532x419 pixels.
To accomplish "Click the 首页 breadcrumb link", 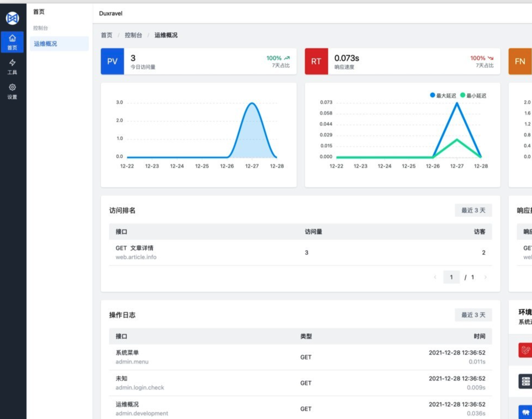I will click(x=107, y=35).
